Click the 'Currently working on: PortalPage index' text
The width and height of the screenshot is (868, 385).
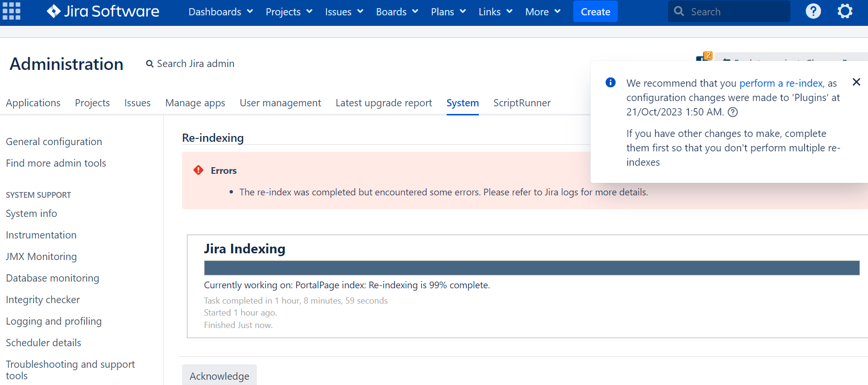347,285
